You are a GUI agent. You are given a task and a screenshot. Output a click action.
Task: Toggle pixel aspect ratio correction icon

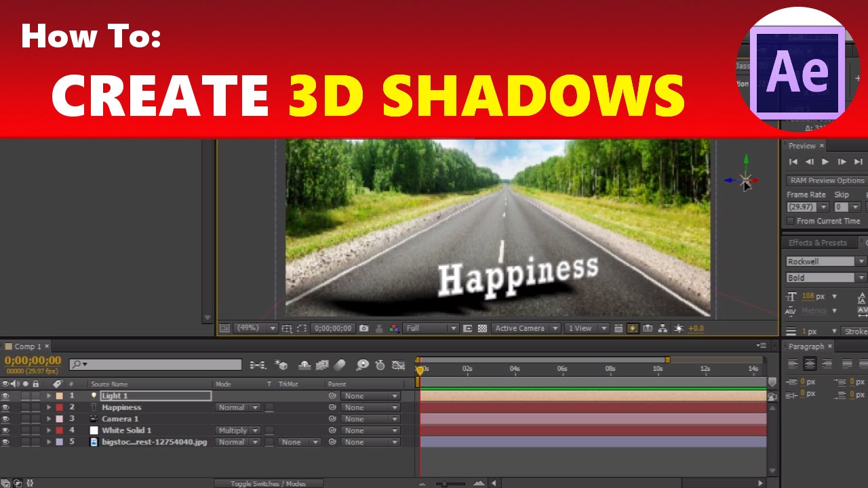point(618,328)
